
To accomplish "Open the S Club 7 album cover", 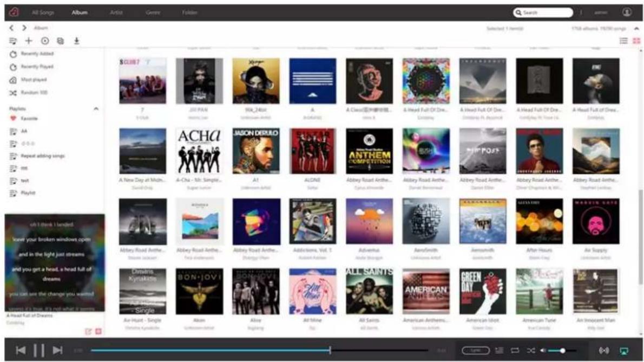I will (142, 81).
